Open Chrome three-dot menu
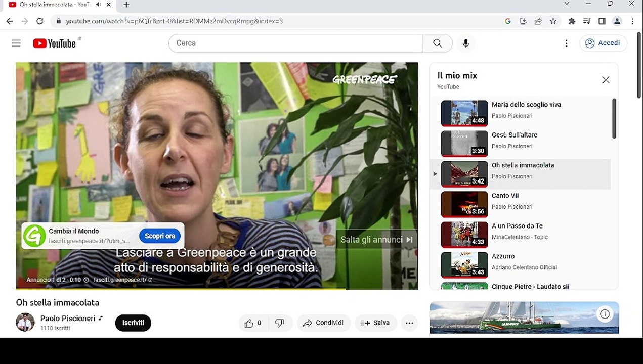Screen dimensions: 643x364 click(x=632, y=21)
